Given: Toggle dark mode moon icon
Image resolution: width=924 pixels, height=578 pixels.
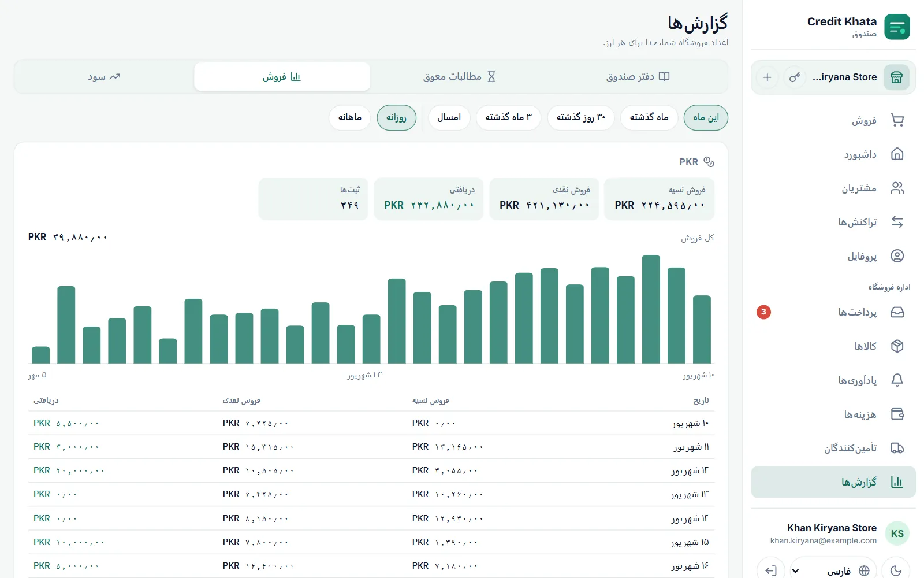Looking at the screenshot, I should point(896,570).
